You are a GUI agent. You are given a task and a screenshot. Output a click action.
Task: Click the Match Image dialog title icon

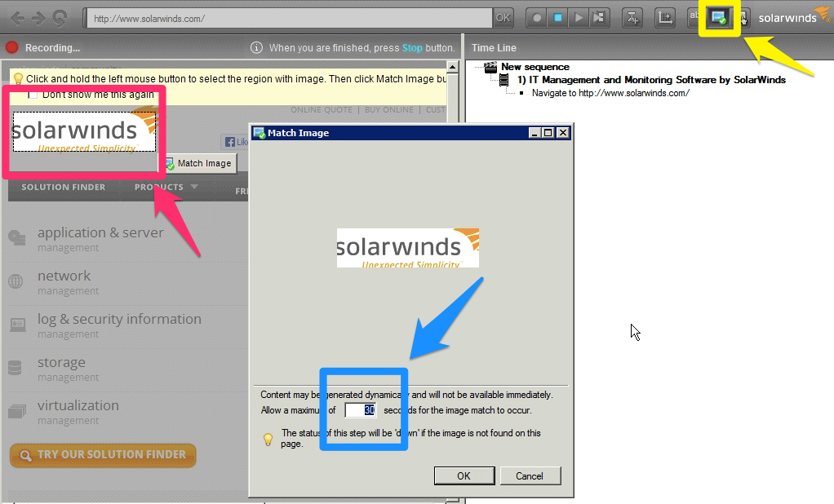click(x=259, y=133)
